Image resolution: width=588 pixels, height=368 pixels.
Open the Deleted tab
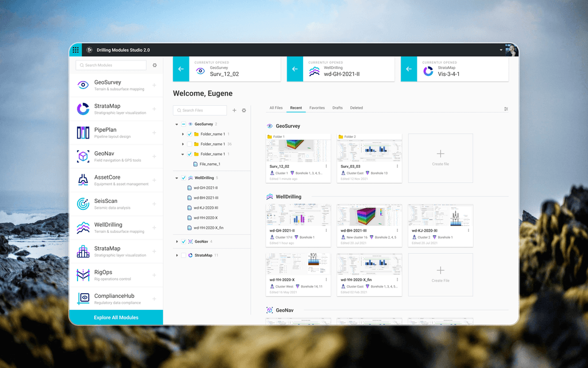point(356,108)
